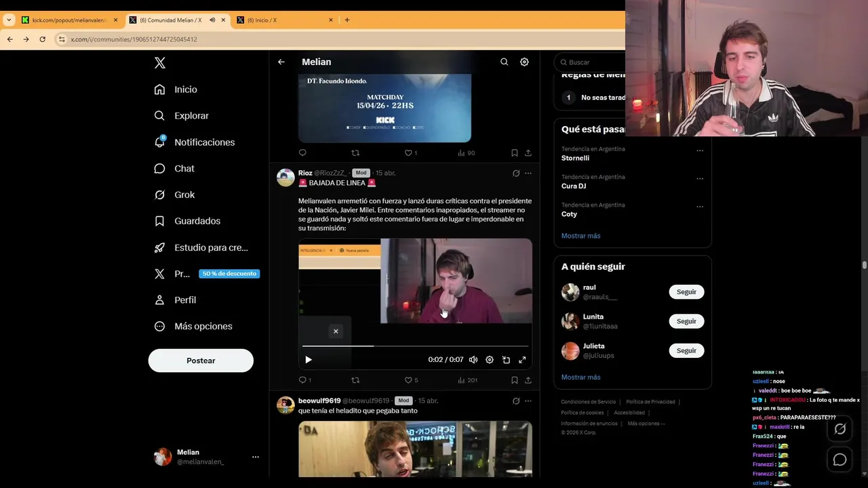Mute audio on Comunidad Melian tab
This screenshot has height=488, width=868.
(212, 20)
